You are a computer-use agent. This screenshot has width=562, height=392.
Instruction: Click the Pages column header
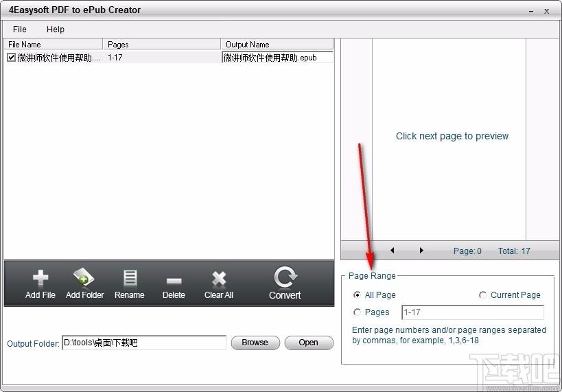(x=162, y=44)
